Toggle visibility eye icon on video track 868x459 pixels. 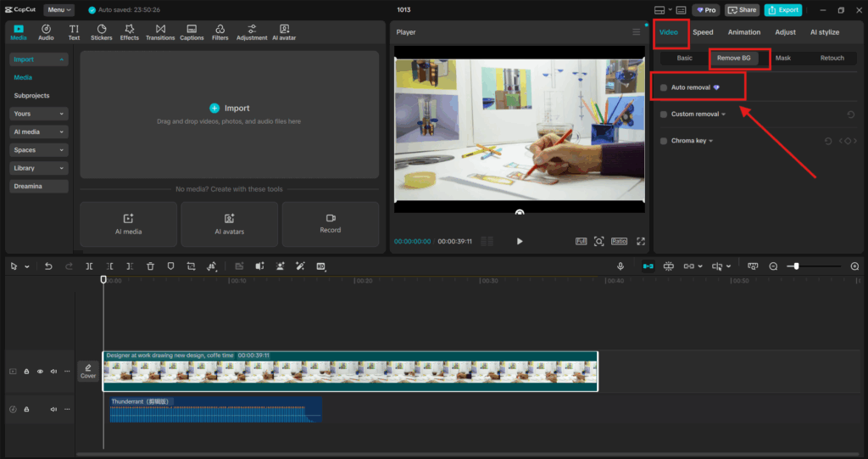click(x=40, y=372)
